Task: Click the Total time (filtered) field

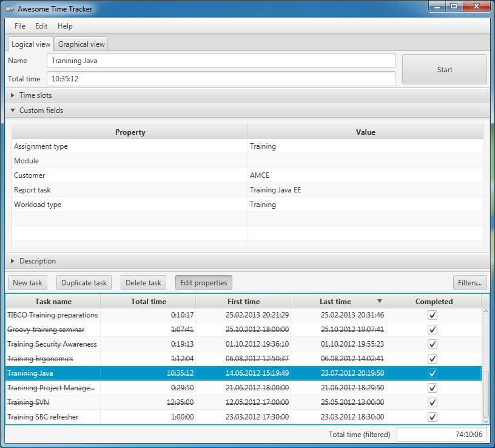Action: [x=442, y=435]
